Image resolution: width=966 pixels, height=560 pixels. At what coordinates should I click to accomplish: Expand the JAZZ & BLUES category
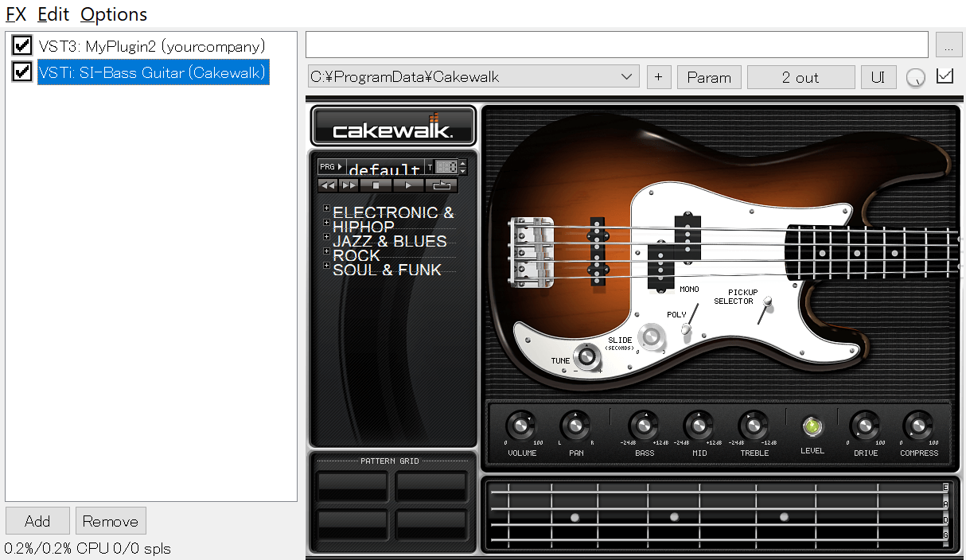[x=326, y=237]
